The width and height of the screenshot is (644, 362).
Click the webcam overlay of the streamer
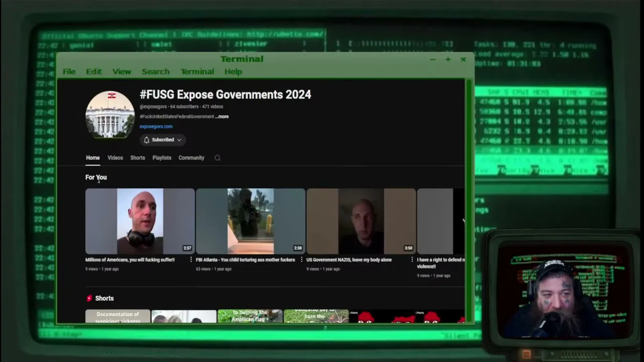[565, 291]
